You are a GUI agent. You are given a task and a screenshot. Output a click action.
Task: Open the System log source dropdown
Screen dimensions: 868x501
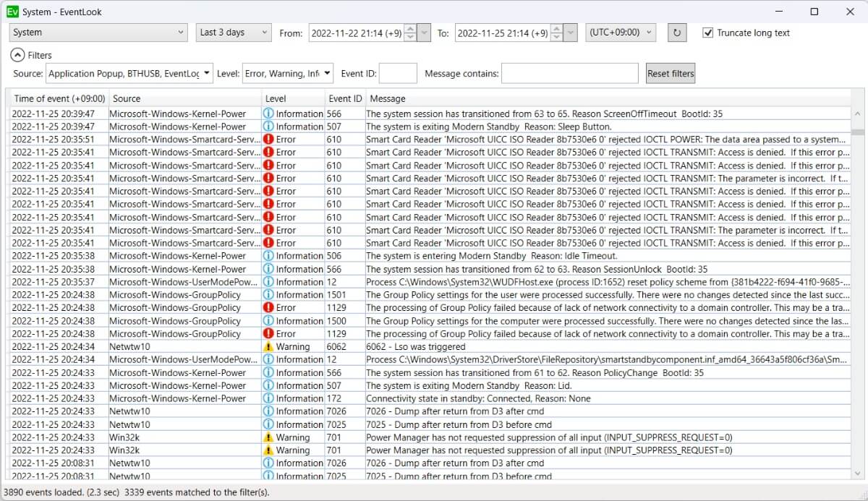99,33
